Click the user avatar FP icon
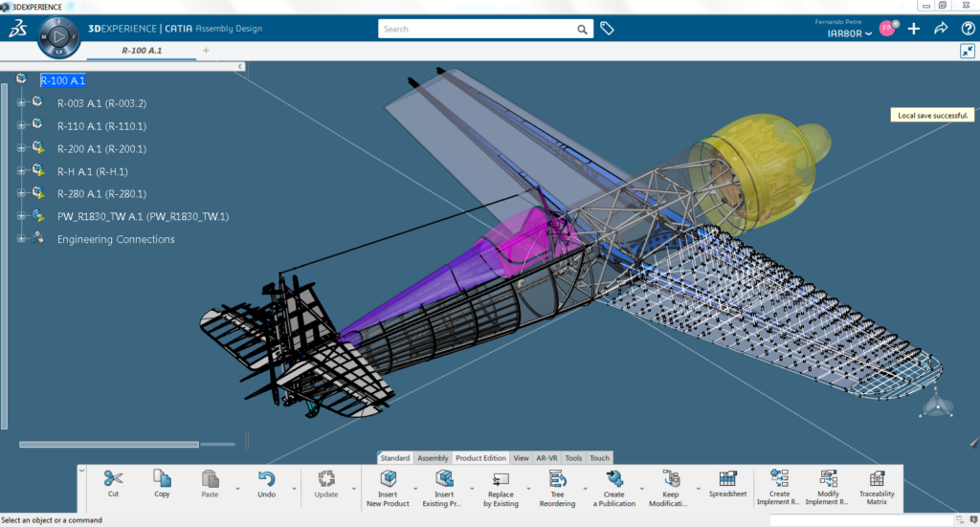Image resolution: width=980 pixels, height=527 pixels. pos(887,28)
